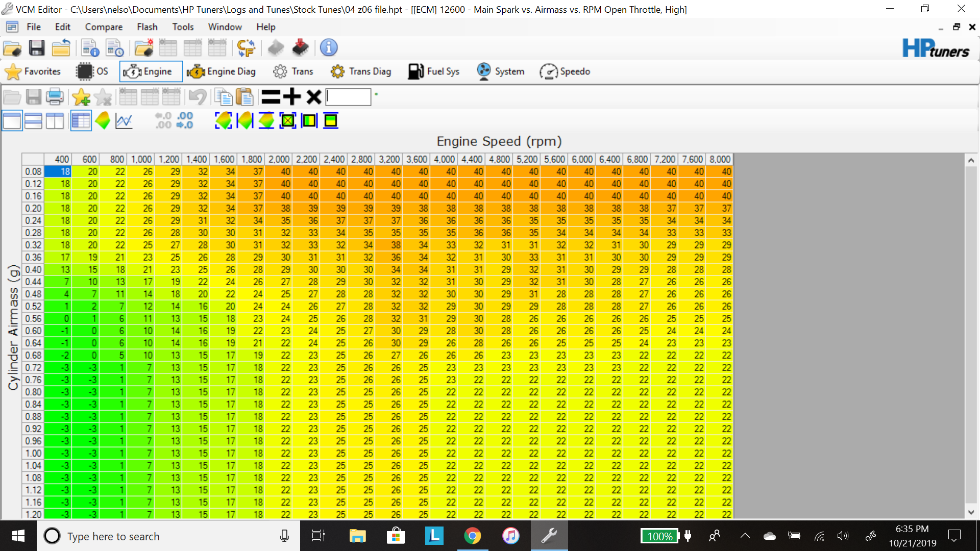Open the Compare menu
Image resolution: width=980 pixels, height=551 pixels.
coord(104,27)
